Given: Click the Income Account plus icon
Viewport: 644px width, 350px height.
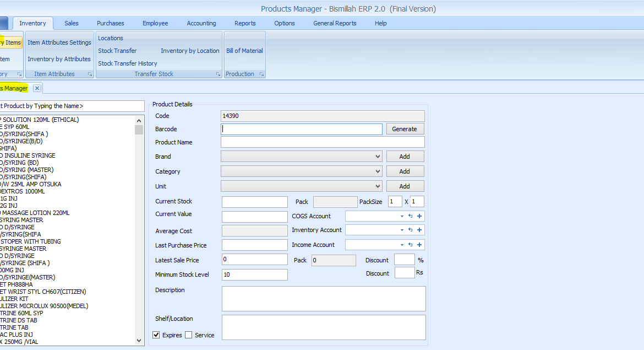Looking at the screenshot, I should coord(419,245).
